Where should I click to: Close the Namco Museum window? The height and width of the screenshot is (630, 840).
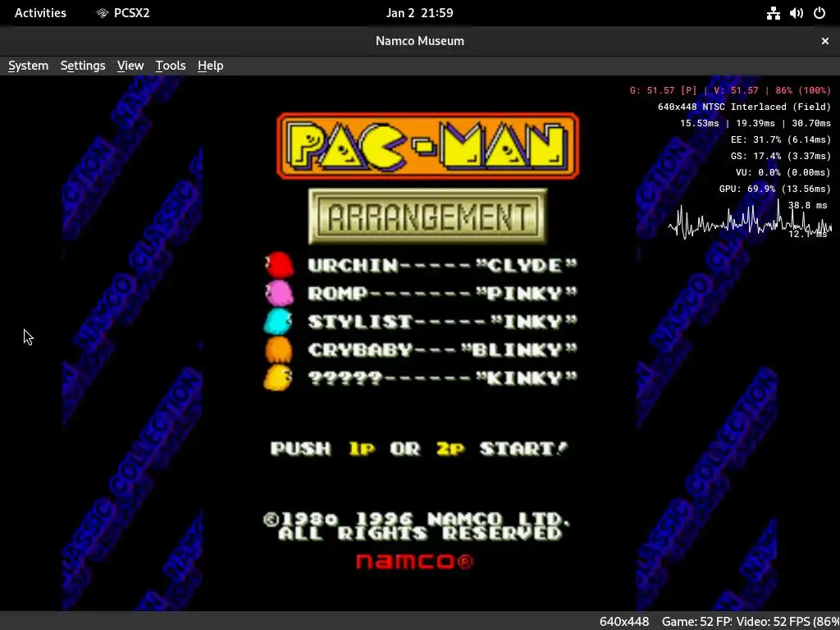[825, 41]
